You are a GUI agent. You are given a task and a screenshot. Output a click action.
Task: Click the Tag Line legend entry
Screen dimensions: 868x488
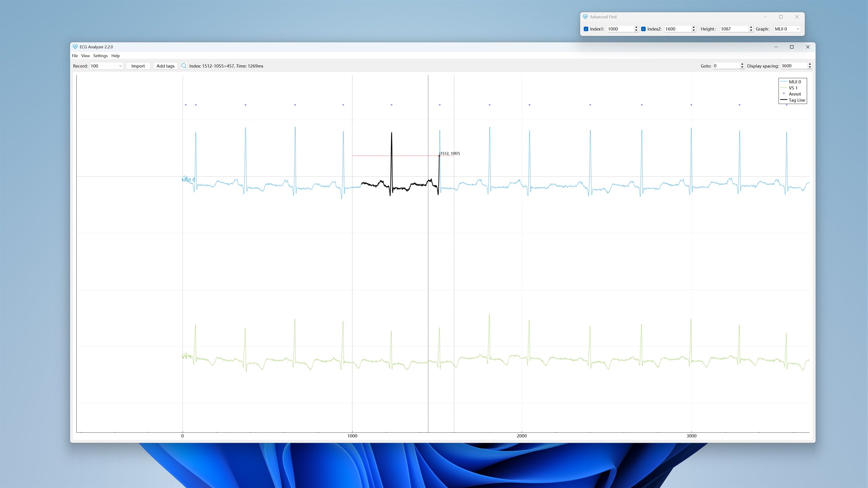pyautogui.click(x=796, y=100)
